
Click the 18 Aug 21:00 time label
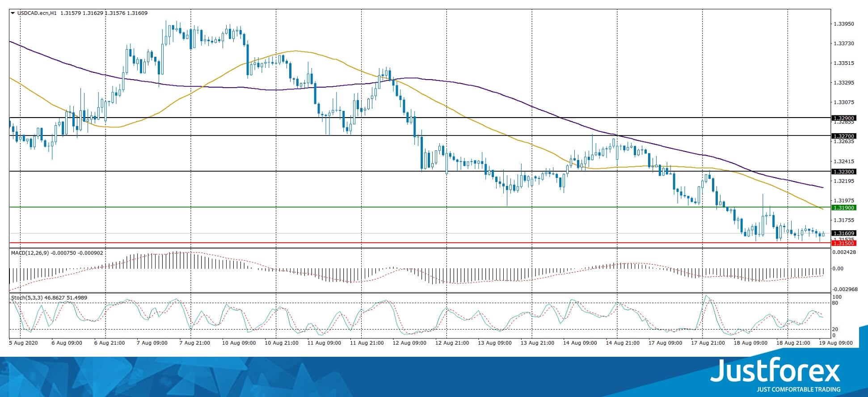pos(793,343)
